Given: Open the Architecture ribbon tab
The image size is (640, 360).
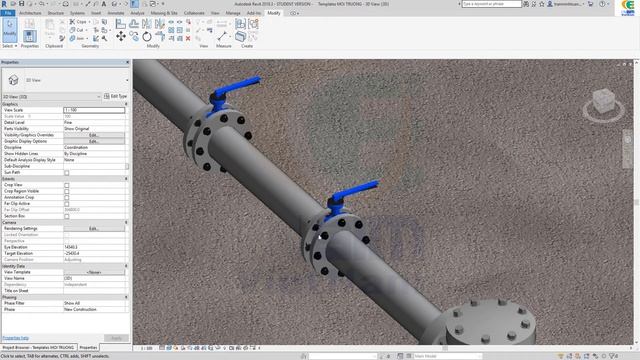Looking at the screenshot, I should coord(30,13).
